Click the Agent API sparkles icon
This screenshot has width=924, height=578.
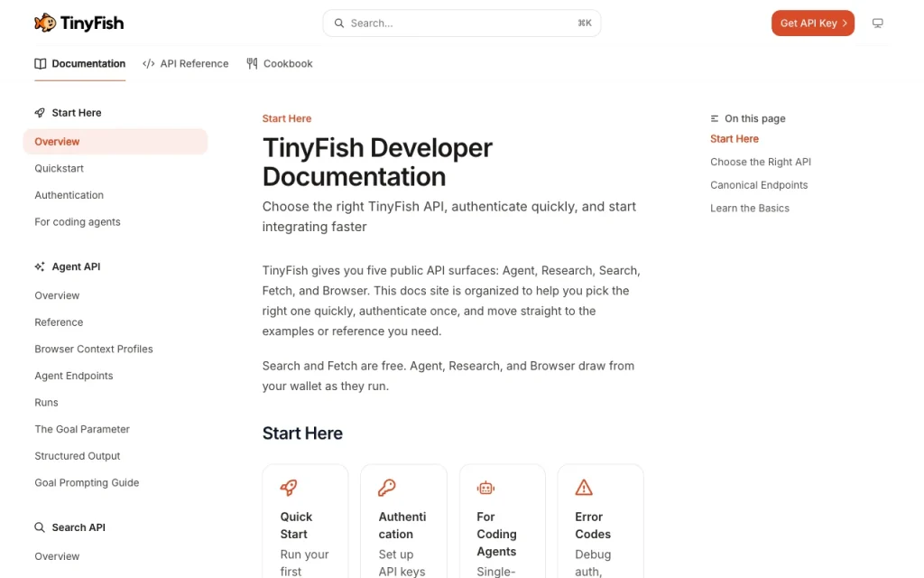point(40,266)
